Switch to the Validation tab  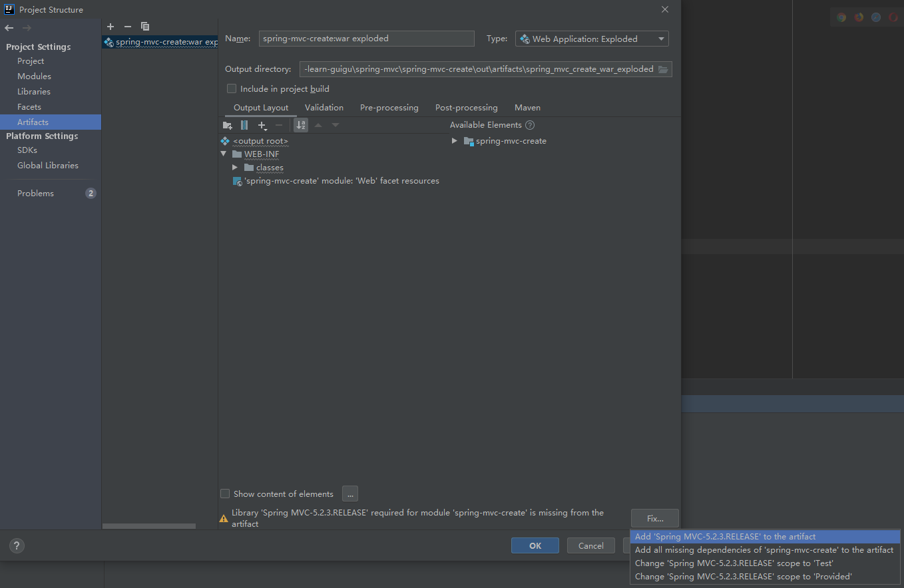pyautogui.click(x=324, y=108)
